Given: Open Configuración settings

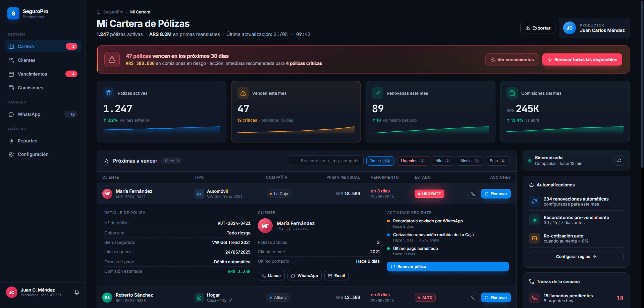Looking at the screenshot, I should point(43,154).
